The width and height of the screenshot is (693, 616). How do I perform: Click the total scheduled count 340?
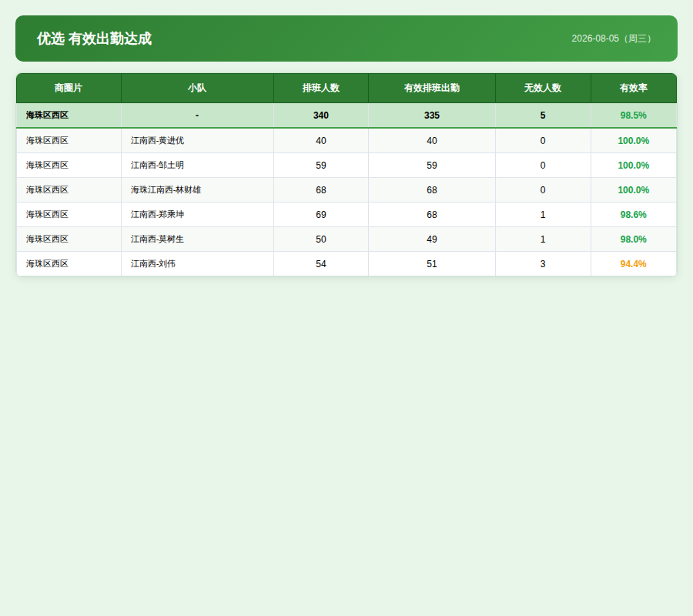(x=321, y=115)
